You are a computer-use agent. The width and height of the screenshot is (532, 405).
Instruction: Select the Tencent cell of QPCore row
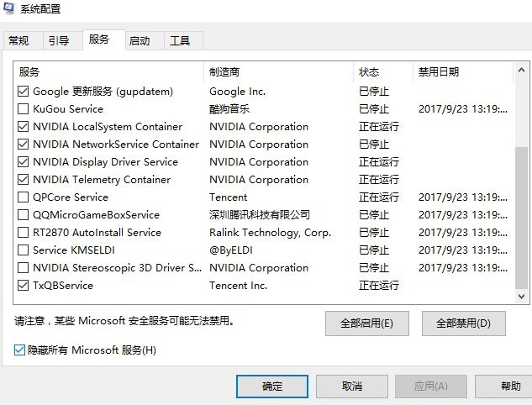[x=229, y=197]
